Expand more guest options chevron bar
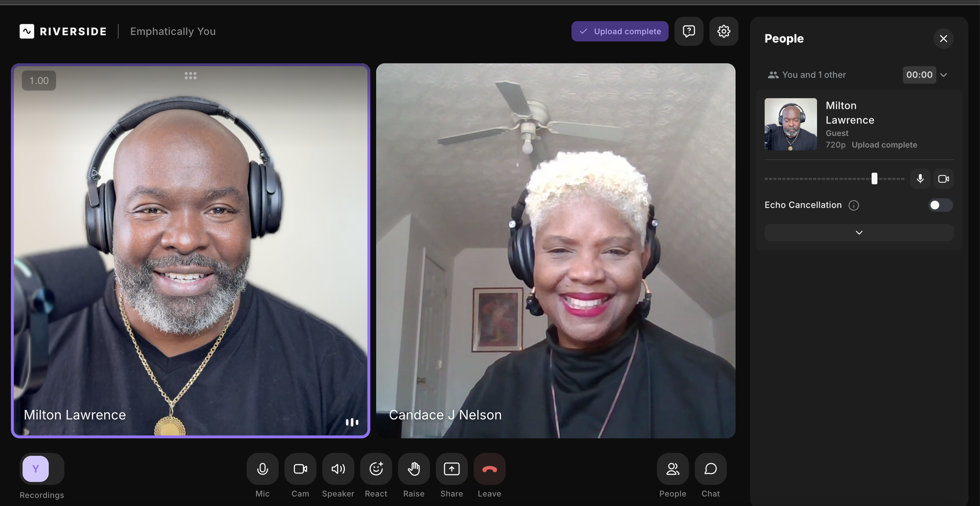The width and height of the screenshot is (980, 506). [x=858, y=233]
